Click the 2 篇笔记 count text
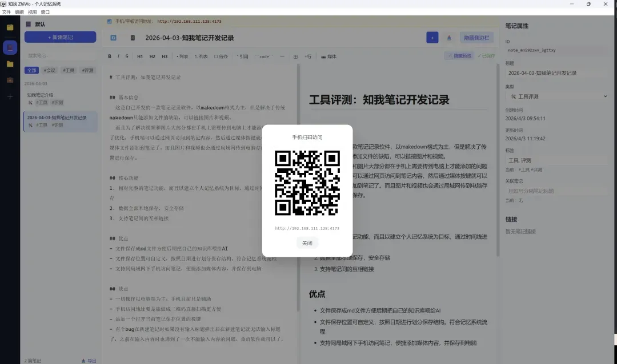Viewport: 617px width, 364px height. 33,361
